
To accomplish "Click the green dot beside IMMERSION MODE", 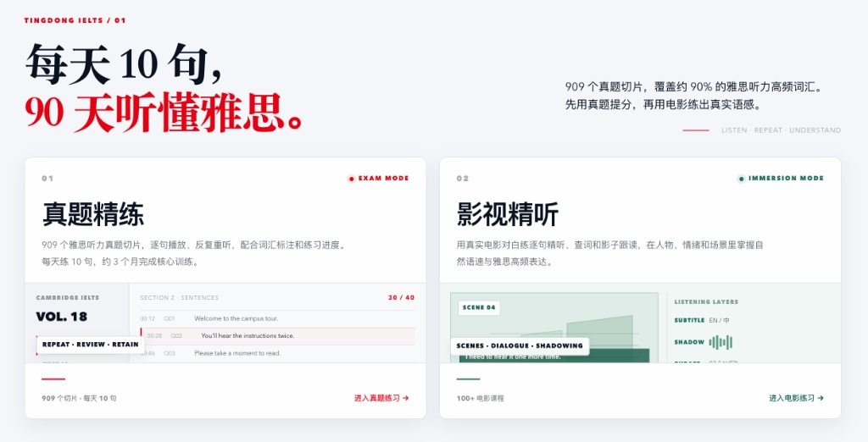I will pos(741,179).
